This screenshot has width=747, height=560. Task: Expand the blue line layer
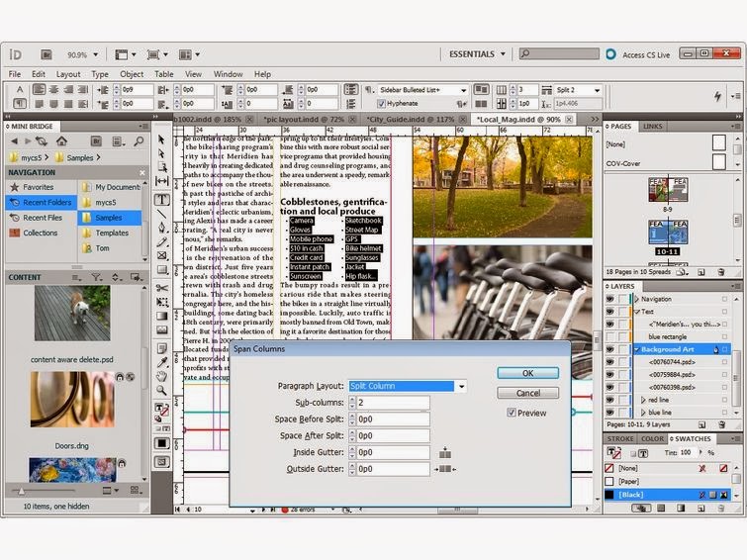click(x=643, y=413)
